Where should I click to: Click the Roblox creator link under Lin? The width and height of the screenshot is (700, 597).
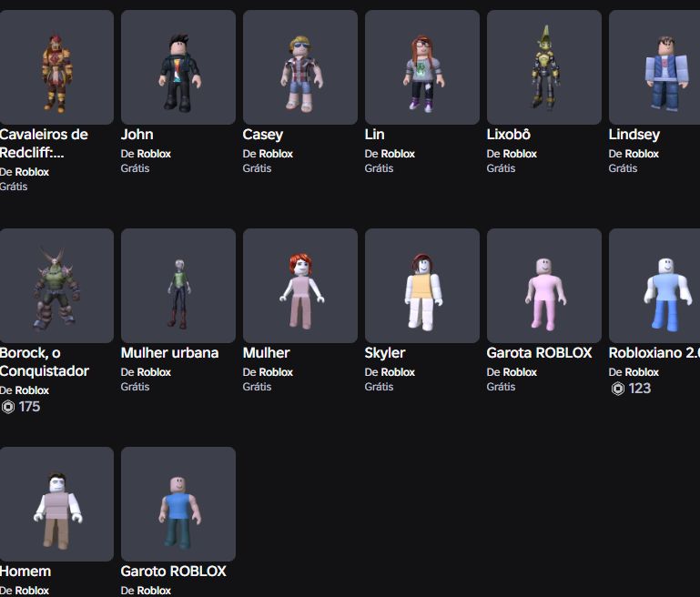click(398, 154)
